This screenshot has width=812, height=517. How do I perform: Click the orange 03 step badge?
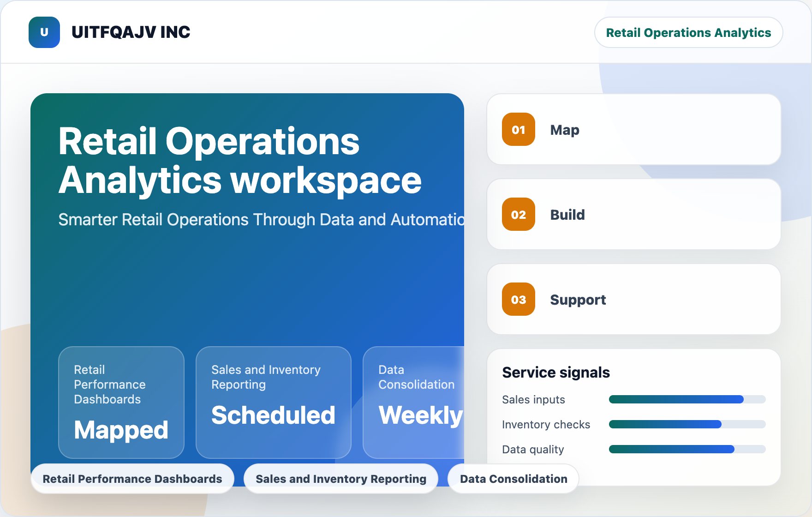click(519, 299)
